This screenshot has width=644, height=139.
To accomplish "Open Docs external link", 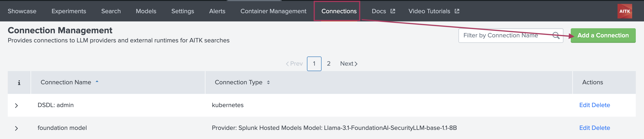I will [x=383, y=11].
